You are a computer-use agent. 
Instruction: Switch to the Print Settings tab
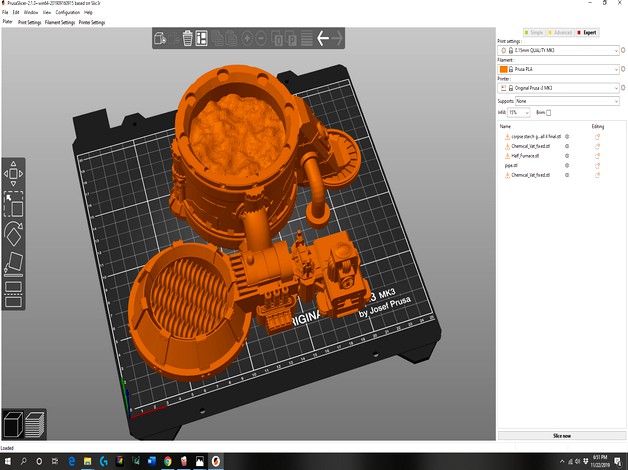(x=30, y=22)
